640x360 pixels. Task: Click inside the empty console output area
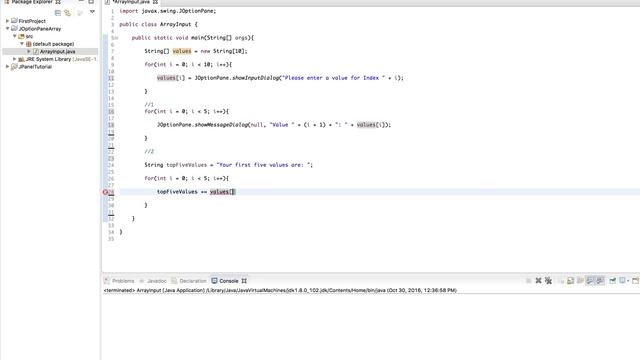[371, 327]
